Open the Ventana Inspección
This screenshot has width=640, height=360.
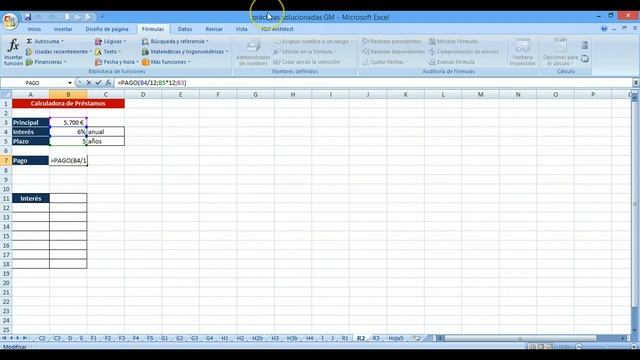522,52
